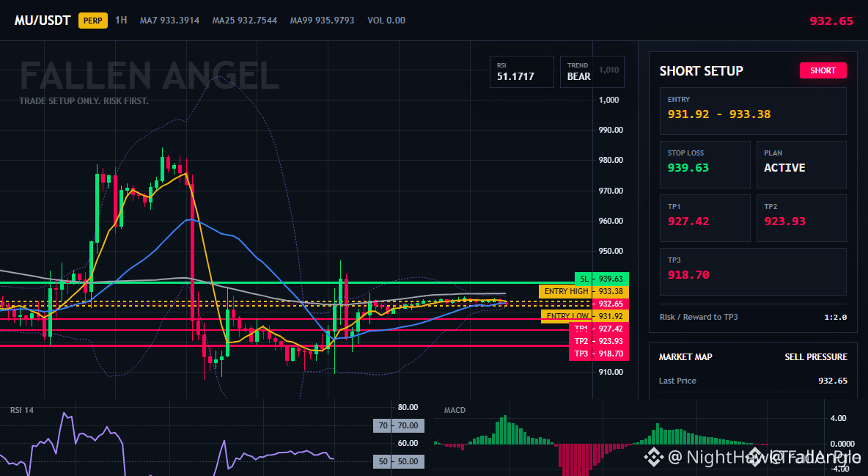The width and height of the screenshot is (868, 476).
Task: Click the TP1 927.42 axis tag
Action: click(x=599, y=329)
